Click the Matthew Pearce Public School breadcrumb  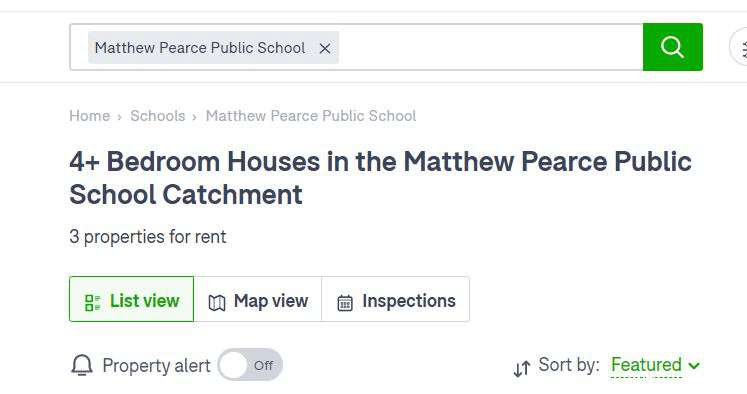(x=311, y=116)
